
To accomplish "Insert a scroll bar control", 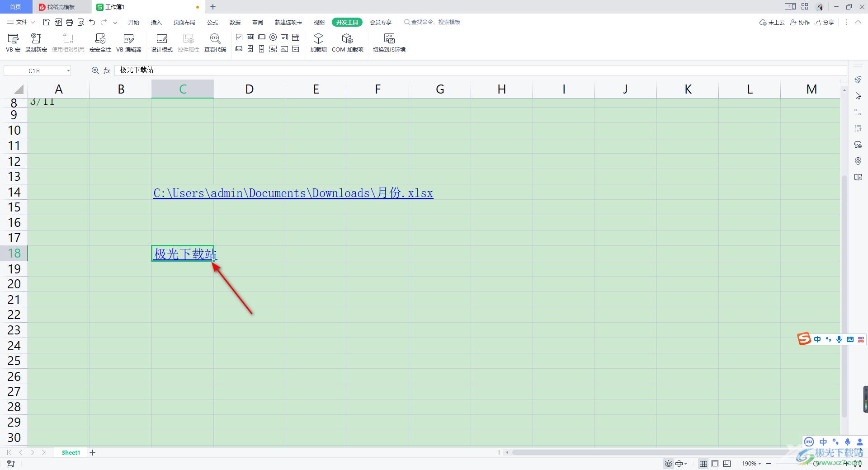I will [262, 49].
